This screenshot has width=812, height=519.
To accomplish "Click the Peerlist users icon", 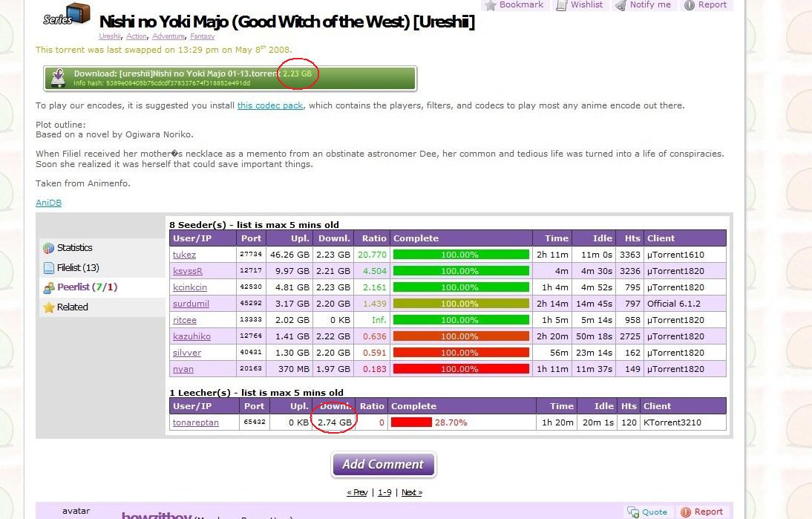I will click(49, 287).
